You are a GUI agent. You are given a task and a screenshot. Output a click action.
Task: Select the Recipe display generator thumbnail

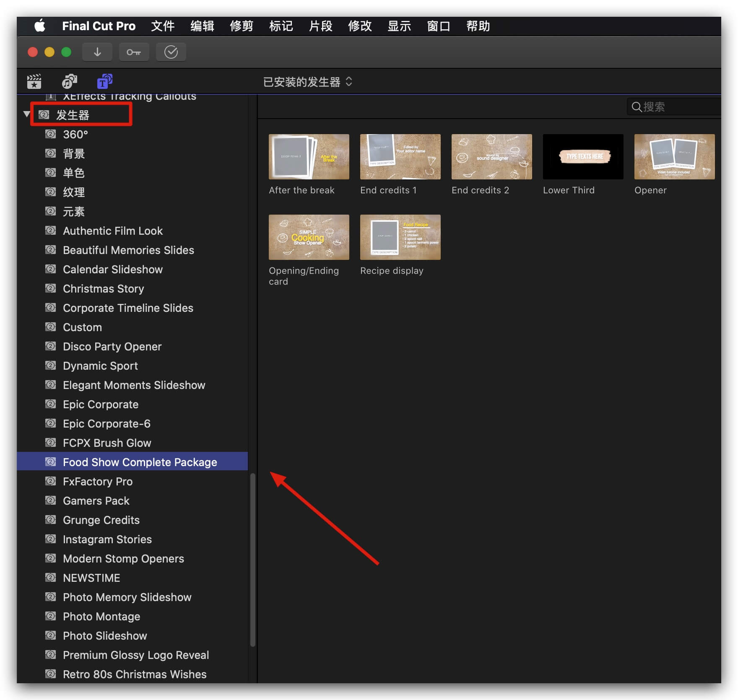400,237
